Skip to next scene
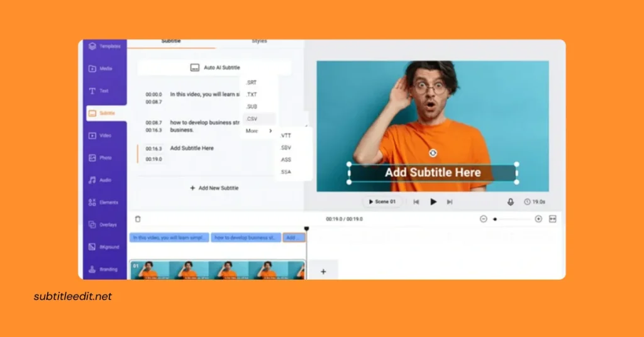Screen dimensions: 644x337 click(x=450, y=202)
